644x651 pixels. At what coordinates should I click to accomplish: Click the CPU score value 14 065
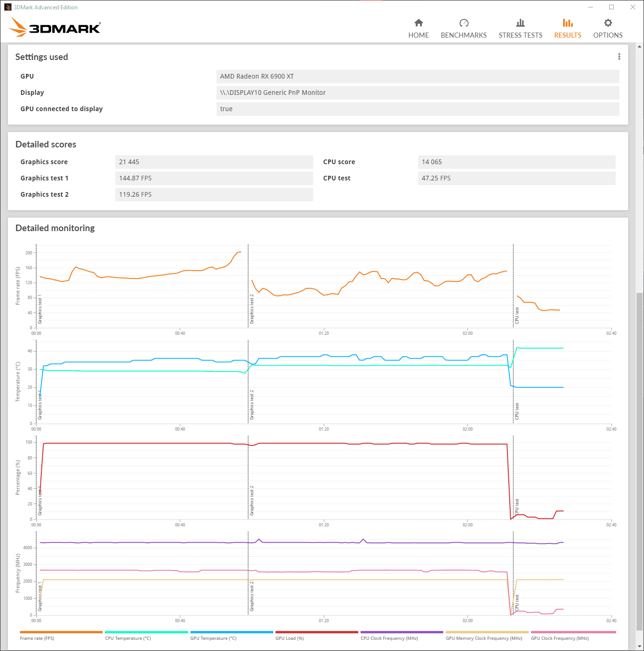517,162
